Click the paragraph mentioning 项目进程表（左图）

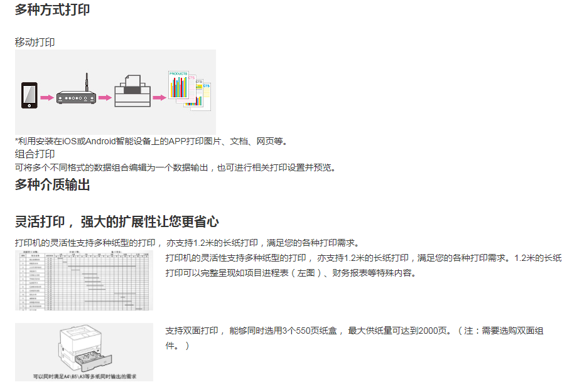pyautogui.click(x=363, y=265)
